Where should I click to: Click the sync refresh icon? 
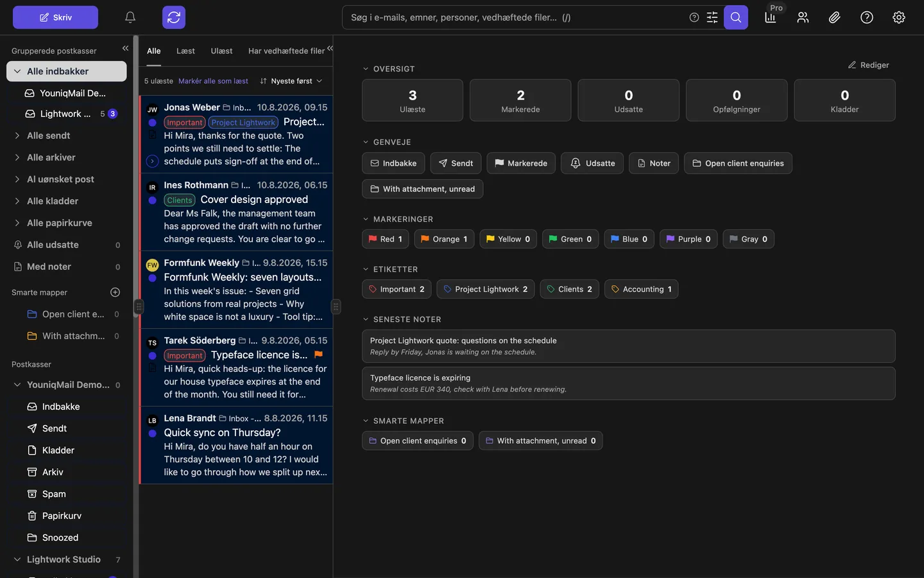(x=174, y=17)
